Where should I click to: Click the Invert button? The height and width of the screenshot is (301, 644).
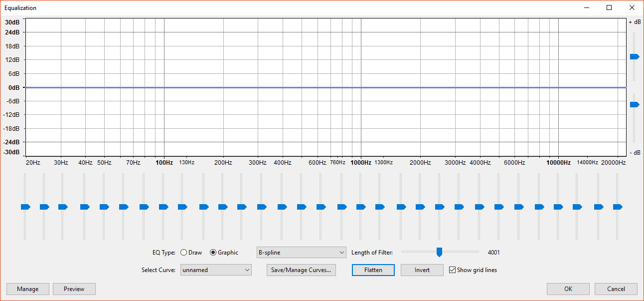click(422, 270)
